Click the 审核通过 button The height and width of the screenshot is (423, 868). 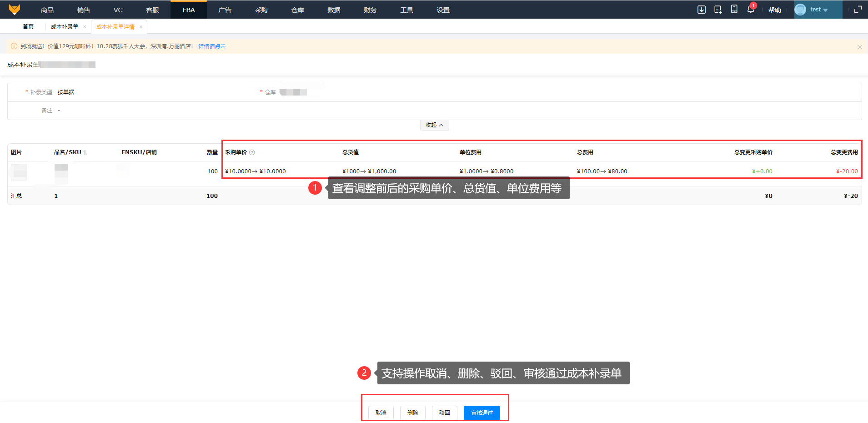point(482,413)
